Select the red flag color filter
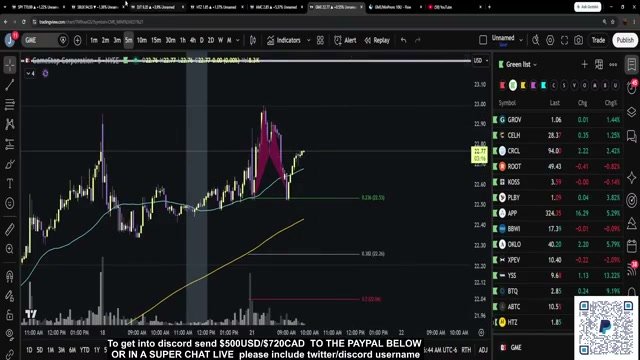Image resolution: width=640 pixels, height=360 pixels. (x=502, y=85)
